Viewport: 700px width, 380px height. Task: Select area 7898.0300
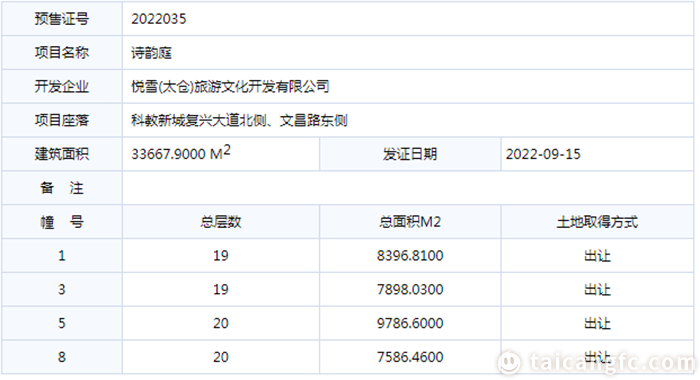(410, 289)
